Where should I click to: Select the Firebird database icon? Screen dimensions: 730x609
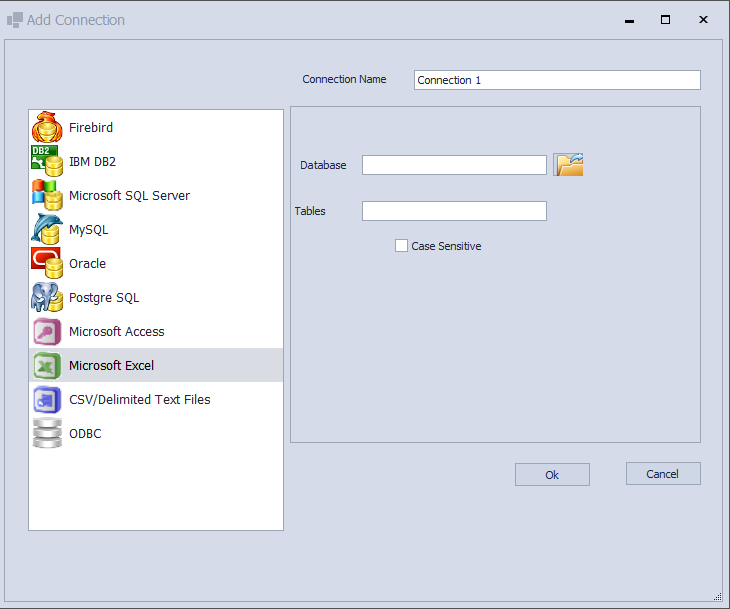(x=47, y=127)
